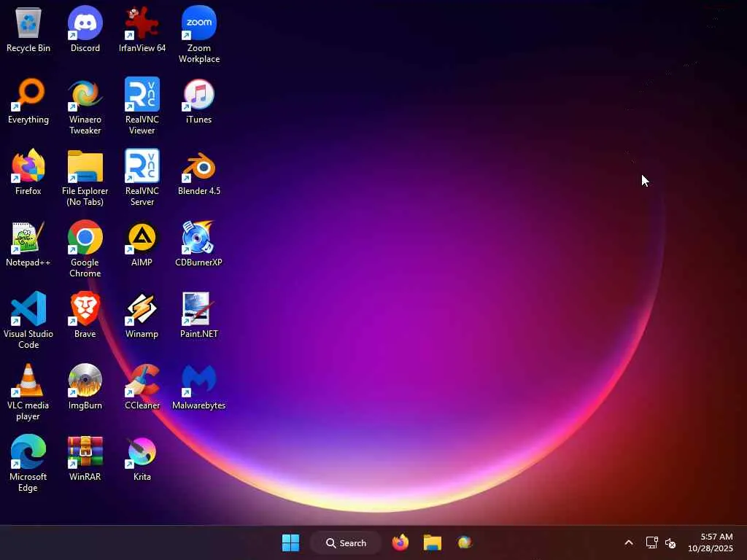The image size is (747, 560).
Task: Click the Malwarebytes shortcut
Action: pos(198,386)
